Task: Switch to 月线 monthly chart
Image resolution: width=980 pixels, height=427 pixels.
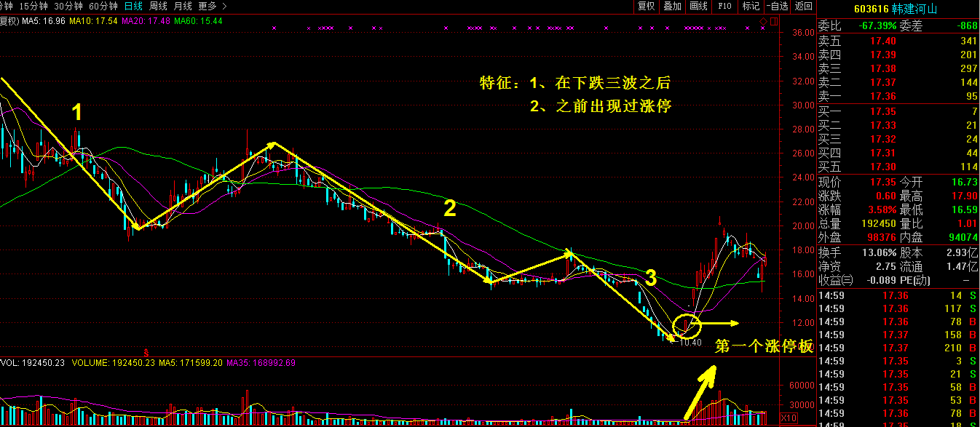Action: tap(183, 6)
